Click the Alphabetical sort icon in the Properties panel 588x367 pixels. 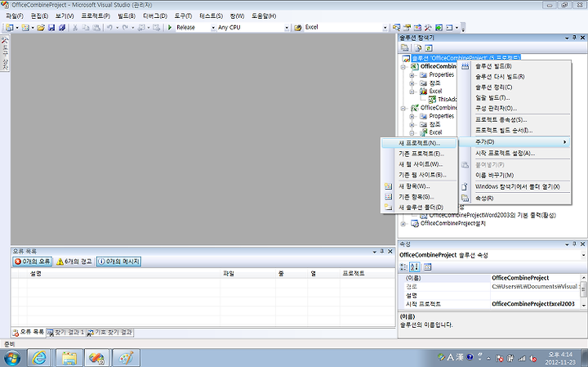click(x=414, y=266)
